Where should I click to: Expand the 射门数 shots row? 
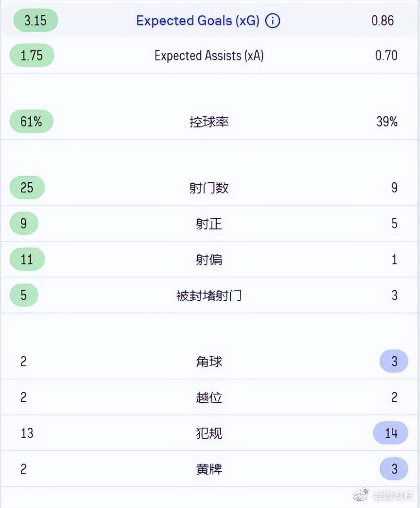(x=210, y=187)
